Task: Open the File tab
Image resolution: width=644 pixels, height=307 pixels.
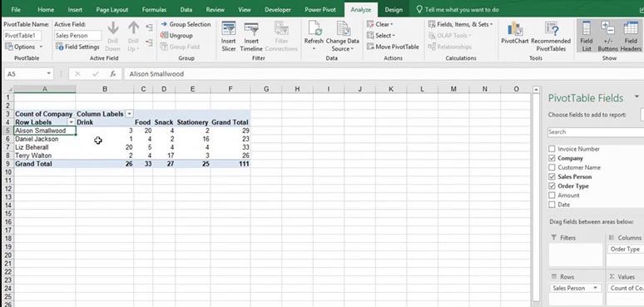Action: [x=16, y=9]
